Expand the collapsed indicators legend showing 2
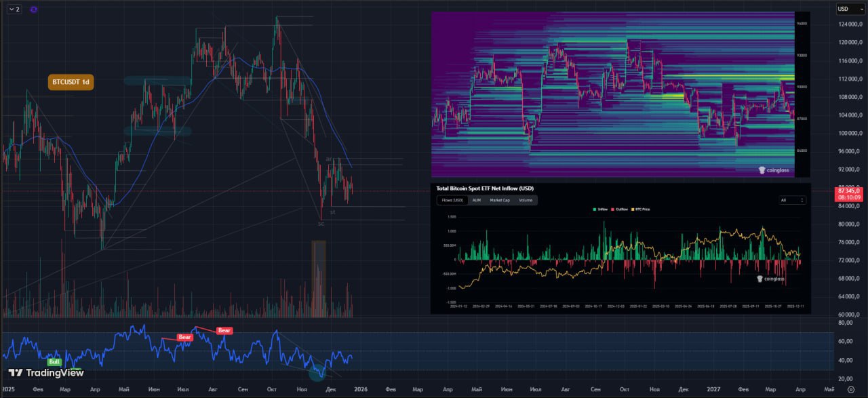This screenshot has height=398, width=868. [14, 9]
